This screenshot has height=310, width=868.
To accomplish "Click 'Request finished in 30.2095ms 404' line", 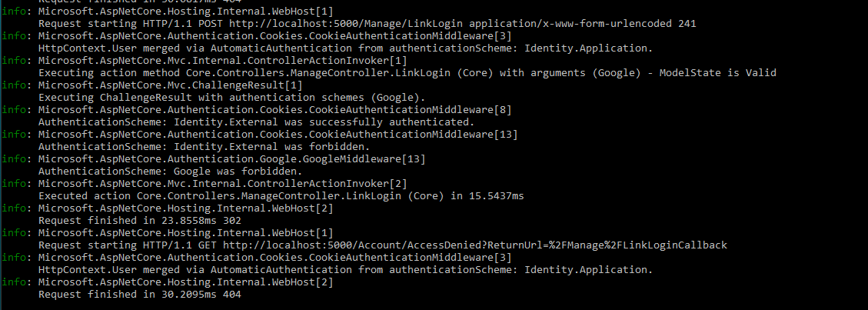I will pyautogui.click(x=139, y=294).
